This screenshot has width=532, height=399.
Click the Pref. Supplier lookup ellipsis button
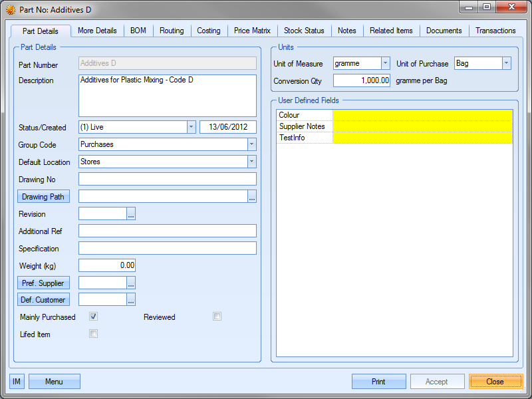point(131,283)
